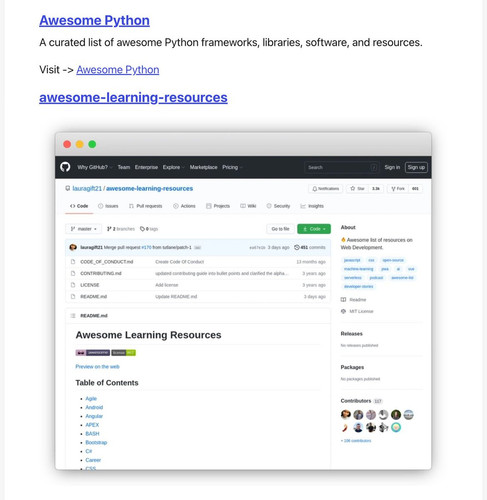Click the Fork button on the repo

tap(398, 189)
